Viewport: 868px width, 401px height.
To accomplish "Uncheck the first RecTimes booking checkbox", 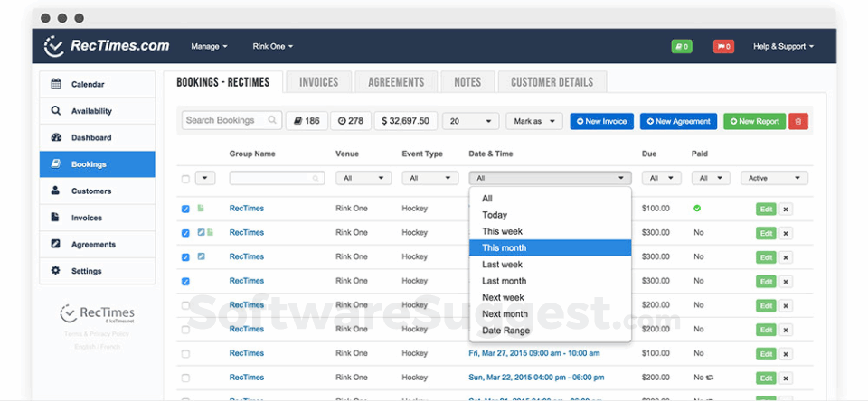I will (x=185, y=209).
